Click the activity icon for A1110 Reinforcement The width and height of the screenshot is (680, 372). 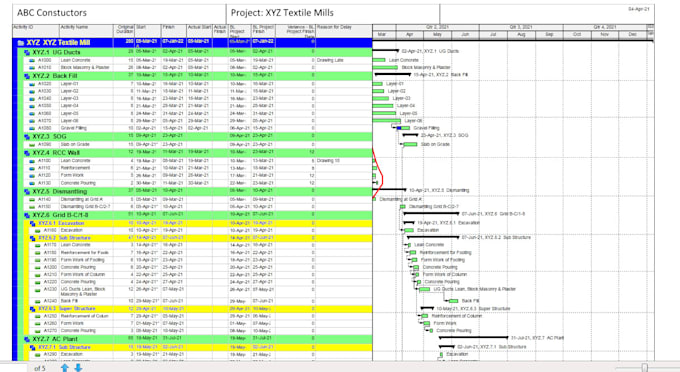(32, 168)
